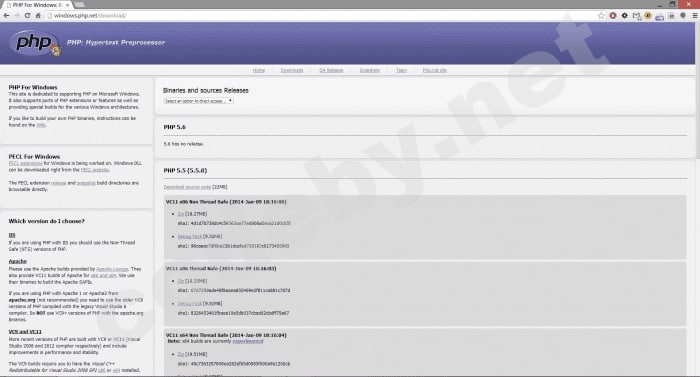
Task: Open the black gear-shaped extension icon
Action: click(x=624, y=16)
